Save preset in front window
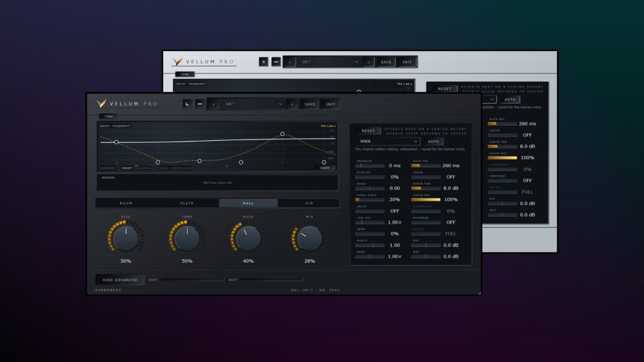 pos(309,104)
